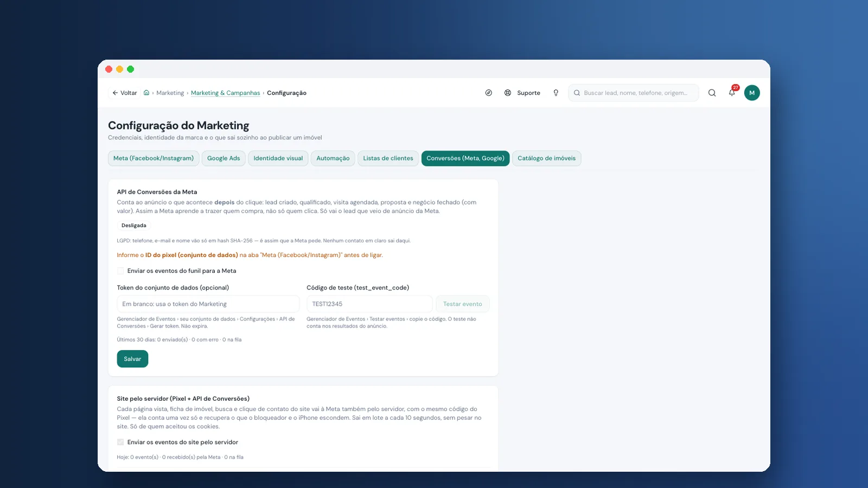Viewport: 868px width, 488px height.
Task: Open Marketing breadcrumb item
Action: tap(170, 93)
